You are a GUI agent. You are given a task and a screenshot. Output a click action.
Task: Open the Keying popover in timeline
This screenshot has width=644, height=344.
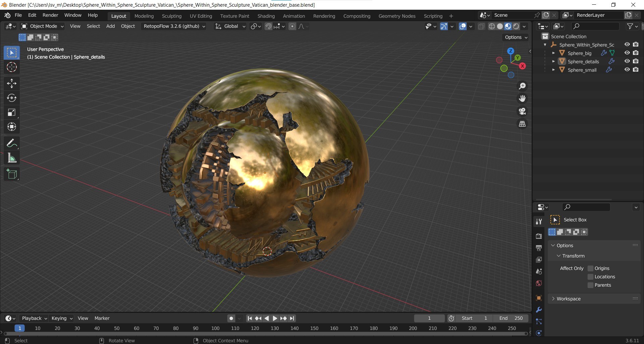pyautogui.click(x=62, y=318)
